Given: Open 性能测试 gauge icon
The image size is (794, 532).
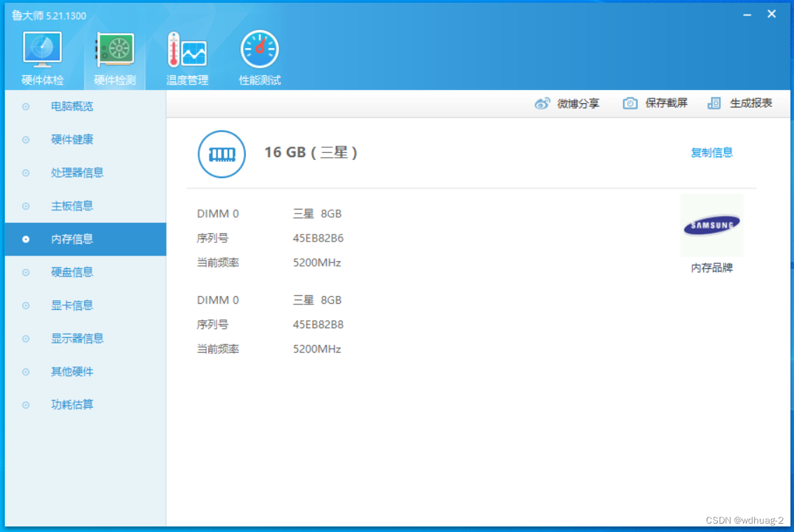Looking at the screenshot, I should coord(259,49).
